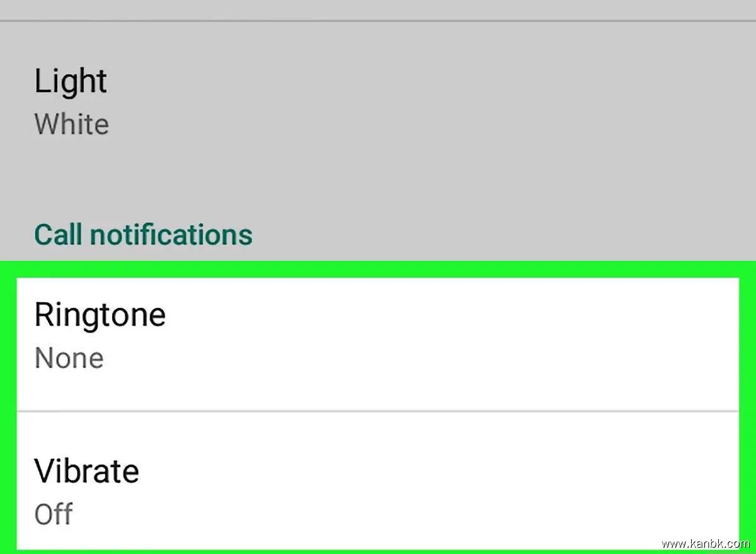Viewport: 756px width, 554px height.
Task: Click the divider between Ringtone and Vibrate
Action: (x=378, y=411)
